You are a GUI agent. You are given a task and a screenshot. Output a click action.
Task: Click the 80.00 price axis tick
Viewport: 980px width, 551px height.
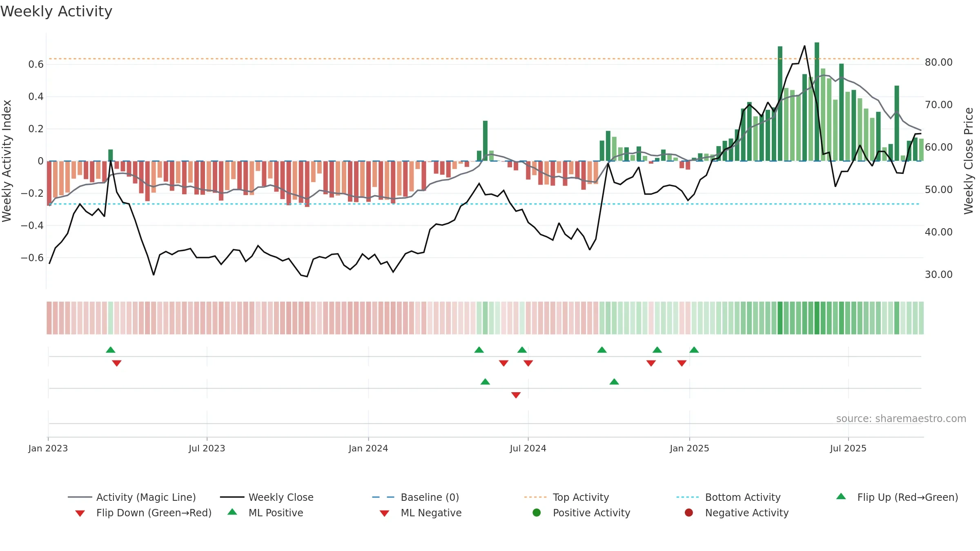pos(938,62)
